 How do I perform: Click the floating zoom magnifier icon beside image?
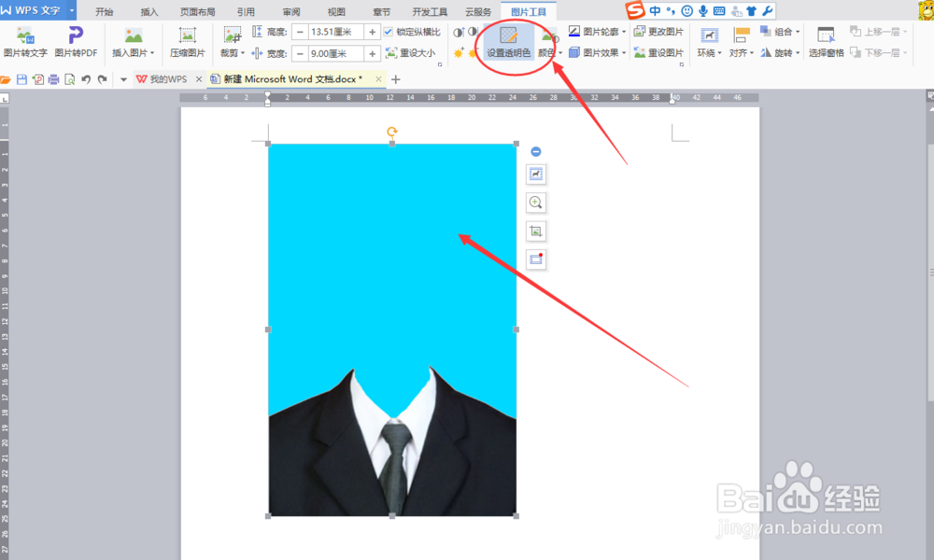tap(536, 203)
